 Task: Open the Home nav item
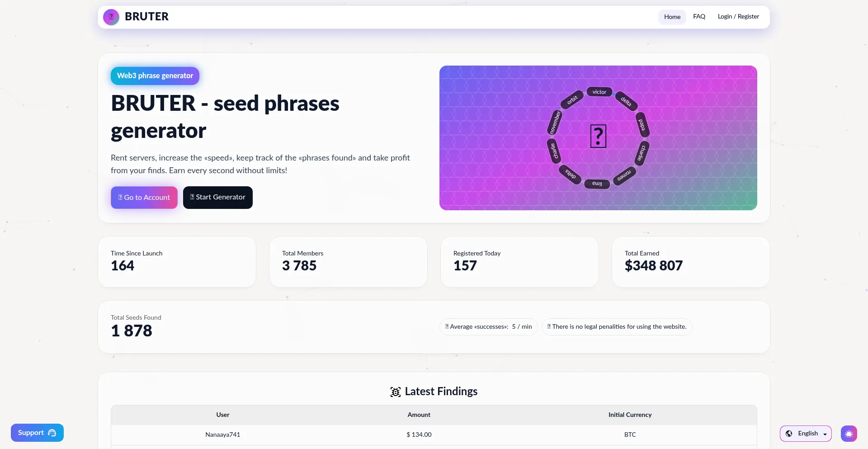click(x=672, y=17)
